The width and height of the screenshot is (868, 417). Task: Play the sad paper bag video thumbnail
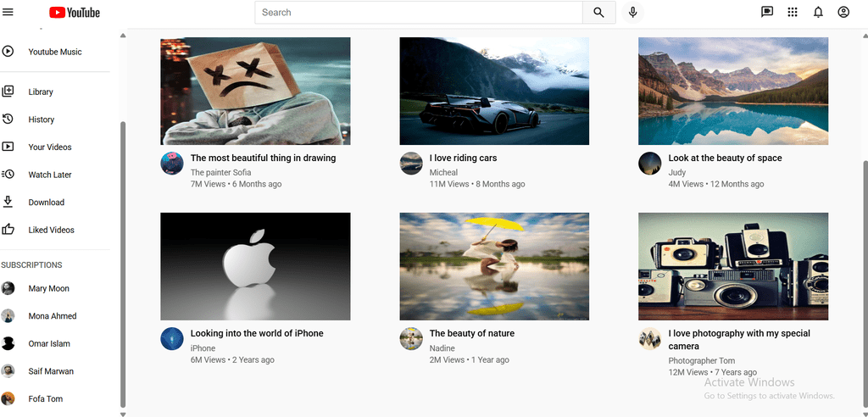point(255,91)
